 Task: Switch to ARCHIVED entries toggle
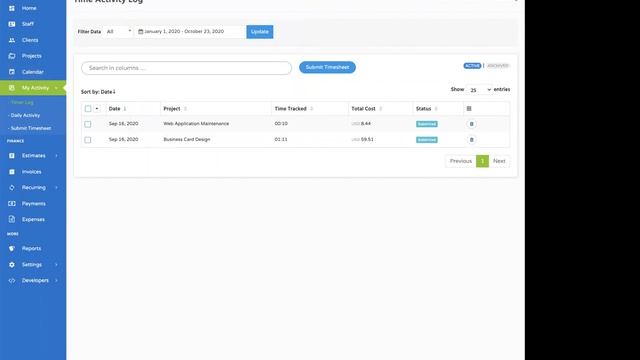tap(498, 66)
